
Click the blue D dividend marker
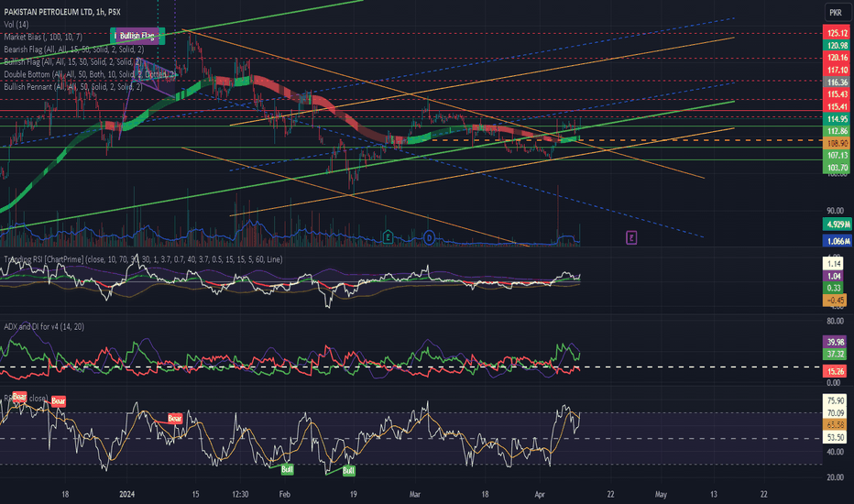pyautogui.click(x=429, y=237)
